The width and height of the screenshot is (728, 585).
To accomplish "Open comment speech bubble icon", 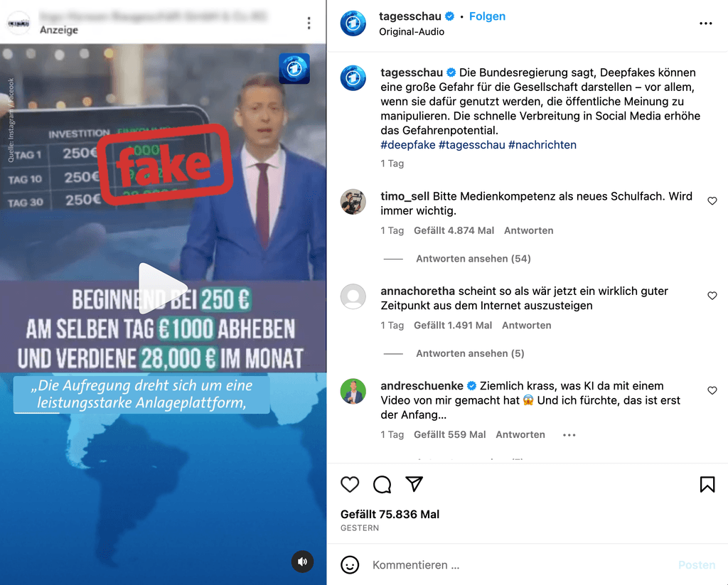I will click(x=382, y=484).
